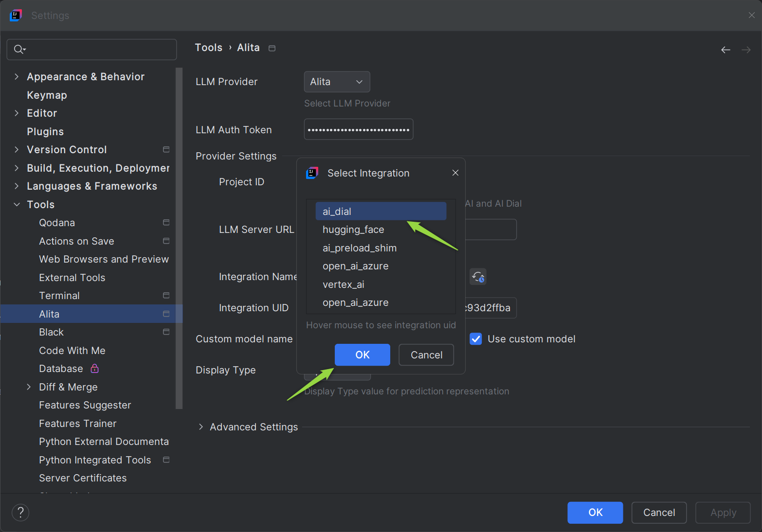Click the project-level icon next to Alita breadcrumb
This screenshot has width=762, height=532.
(x=272, y=48)
